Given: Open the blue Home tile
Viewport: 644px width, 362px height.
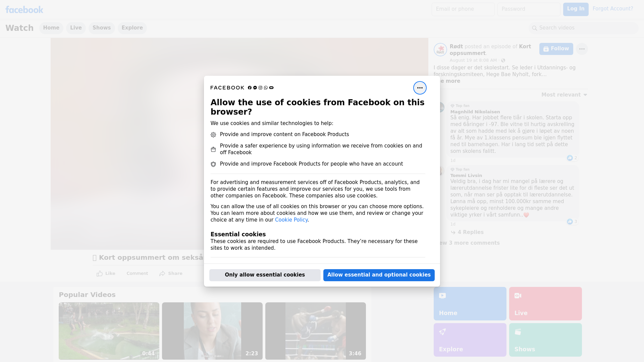Looking at the screenshot, I should 470,304.
